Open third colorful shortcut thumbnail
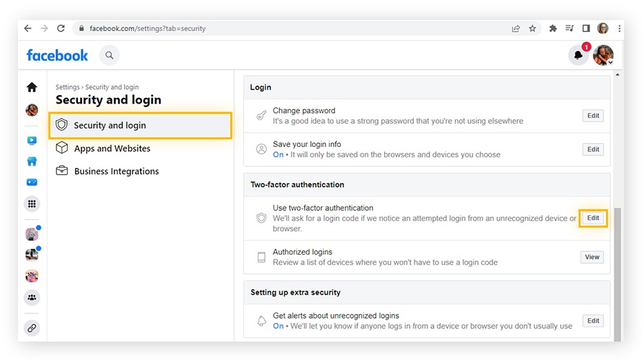The height and width of the screenshot is (363, 644). 32,276
